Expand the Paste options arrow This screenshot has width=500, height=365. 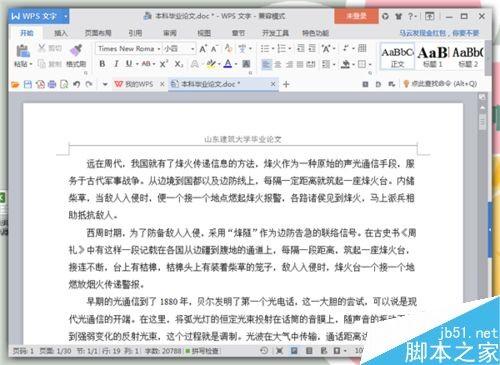pyautogui.click(x=31, y=64)
